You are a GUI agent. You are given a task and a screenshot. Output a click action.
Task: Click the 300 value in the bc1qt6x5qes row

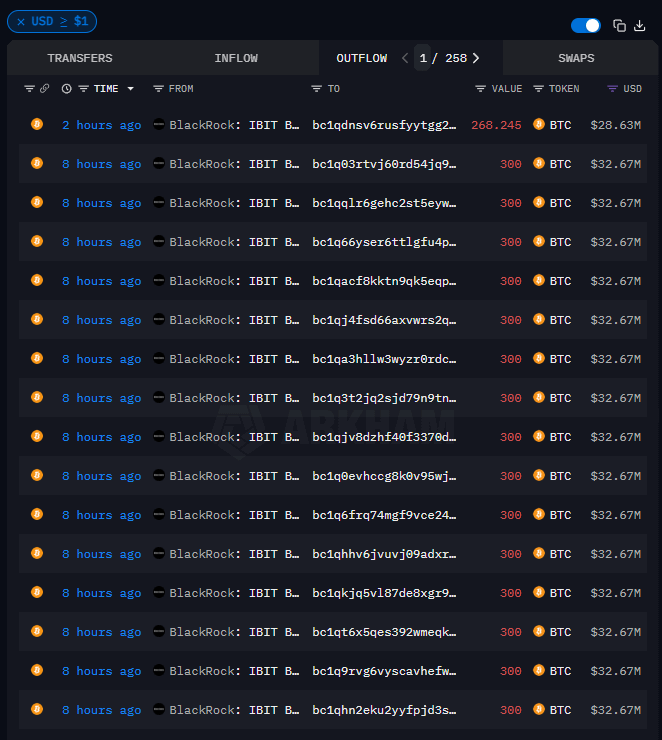[x=511, y=632]
